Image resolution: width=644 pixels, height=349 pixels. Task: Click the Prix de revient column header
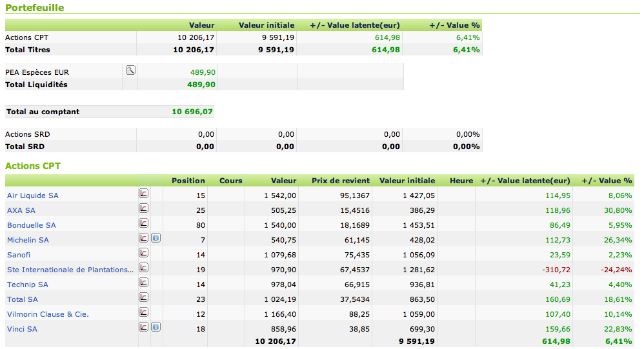(x=341, y=181)
